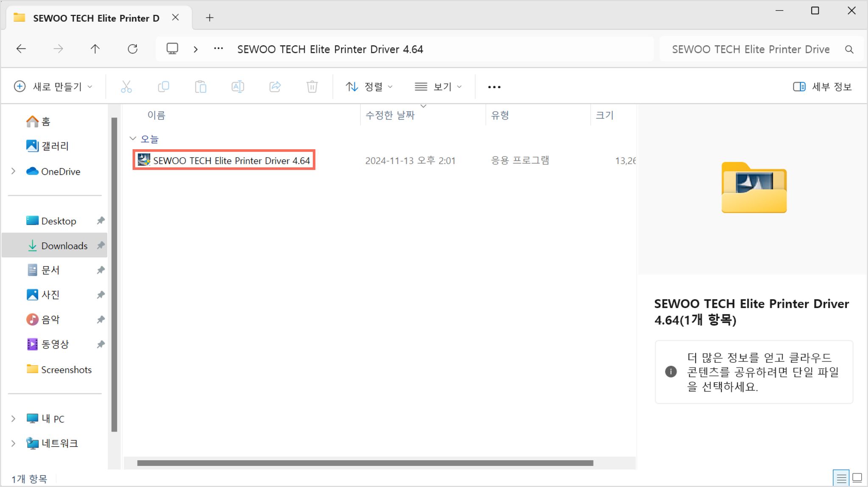This screenshot has height=487, width=868.
Task: Sort by the 이름 column header
Action: (156, 115)
